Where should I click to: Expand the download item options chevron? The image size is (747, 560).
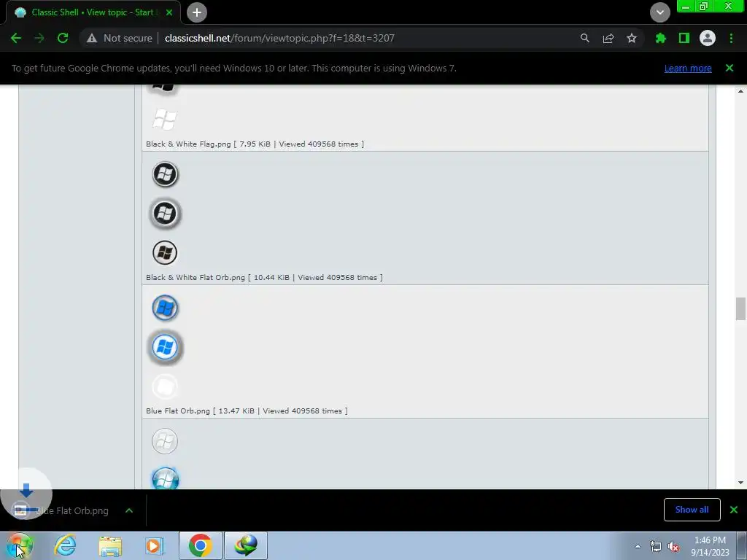click(x=128, y=510)
